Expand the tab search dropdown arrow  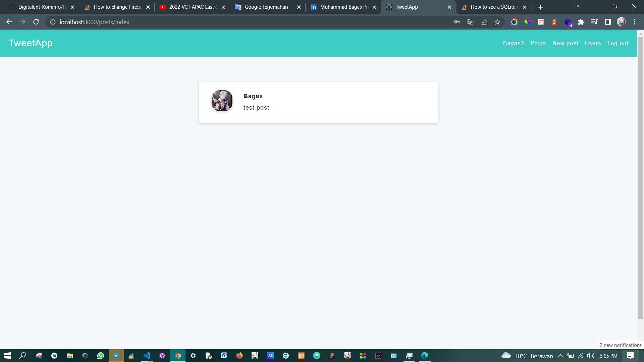coord(577,7)
